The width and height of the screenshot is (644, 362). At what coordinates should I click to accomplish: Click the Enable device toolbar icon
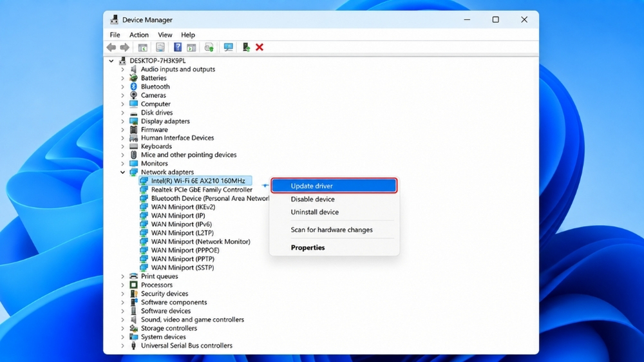(x=246, y=47)
